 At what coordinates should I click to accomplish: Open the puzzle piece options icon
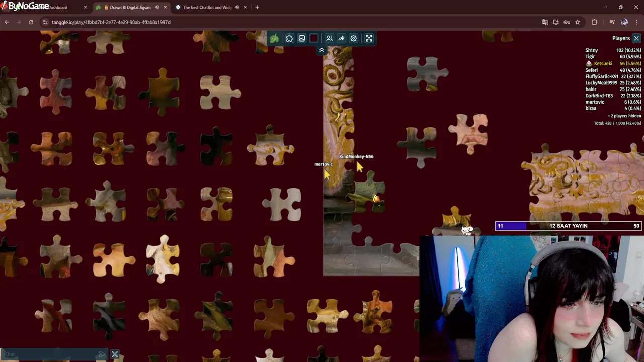(290, 38)
